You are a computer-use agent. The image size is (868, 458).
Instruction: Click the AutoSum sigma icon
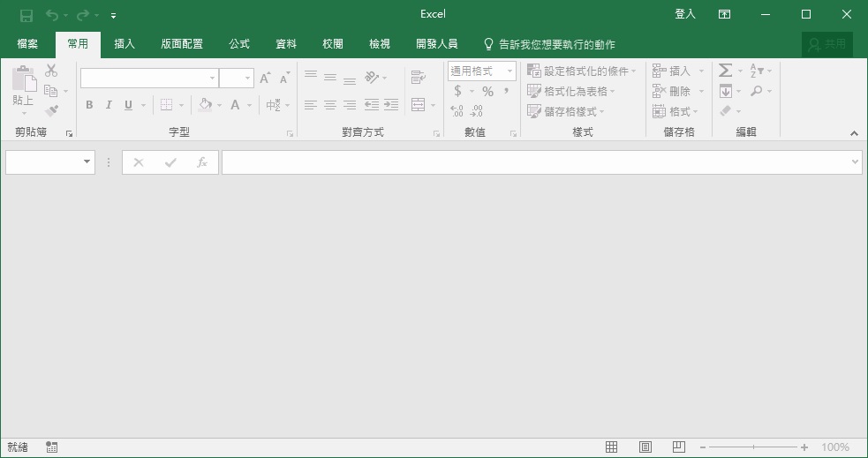(725, 71)
